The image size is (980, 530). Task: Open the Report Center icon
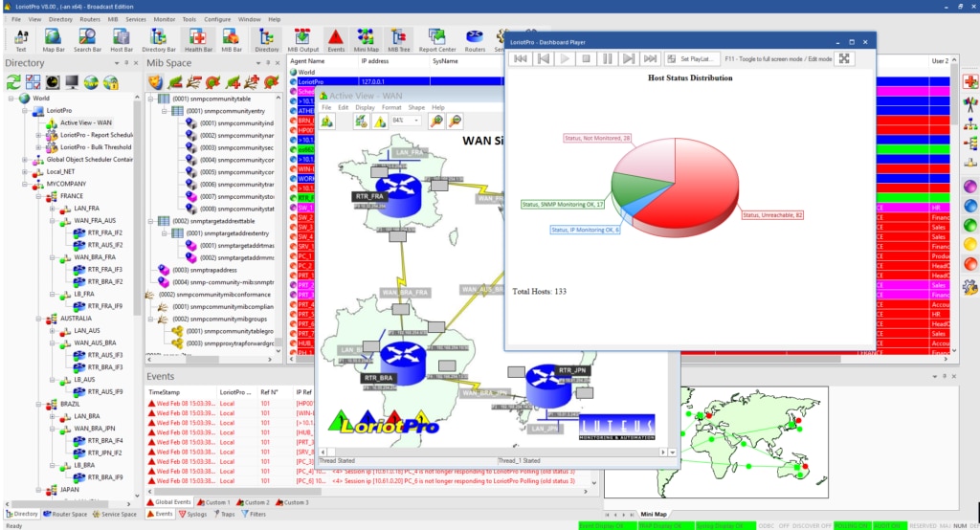click(437, 40)
